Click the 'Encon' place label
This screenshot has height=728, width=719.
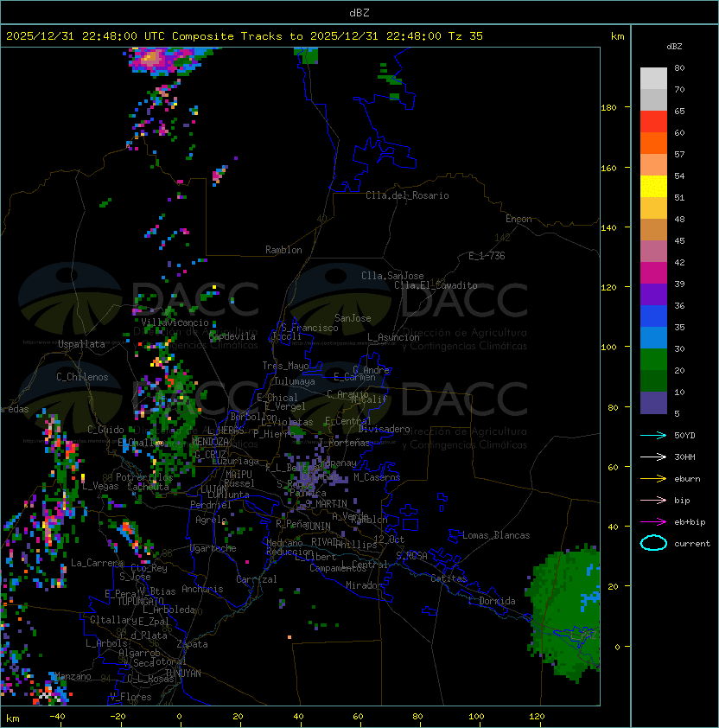coord(519,219)
